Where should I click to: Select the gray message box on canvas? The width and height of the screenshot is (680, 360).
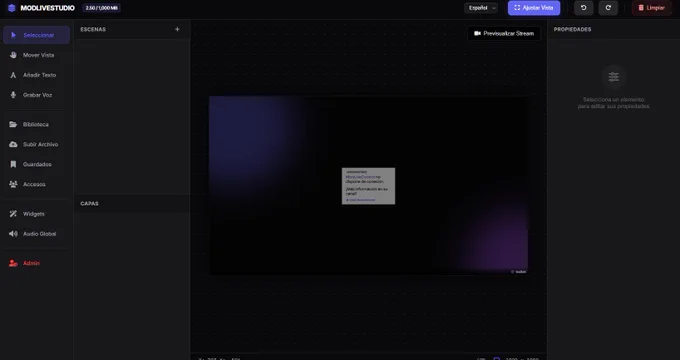[368, 186]
